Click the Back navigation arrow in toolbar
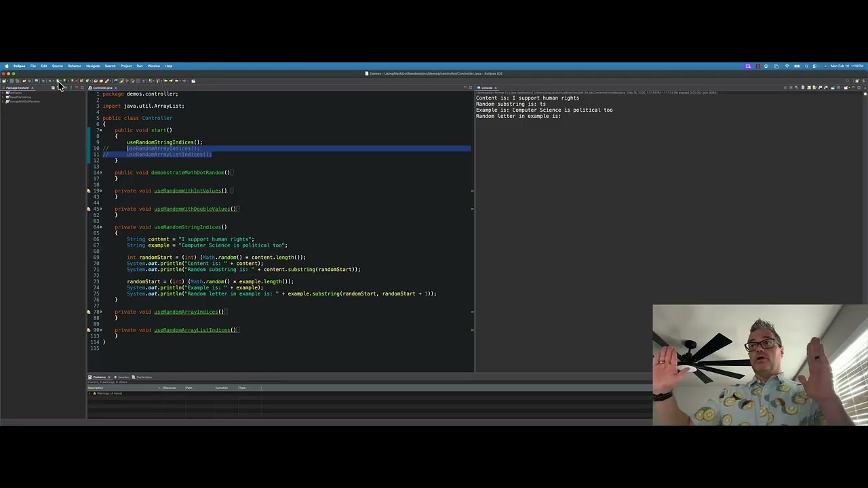The height and width of the screenshot is (488, 868). [177, 81]
